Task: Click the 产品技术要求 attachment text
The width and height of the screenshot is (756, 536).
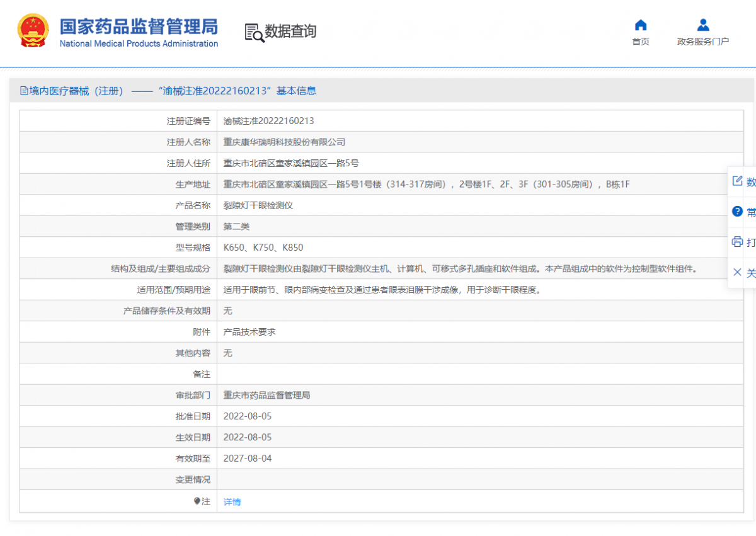Action: pos(251,331)
